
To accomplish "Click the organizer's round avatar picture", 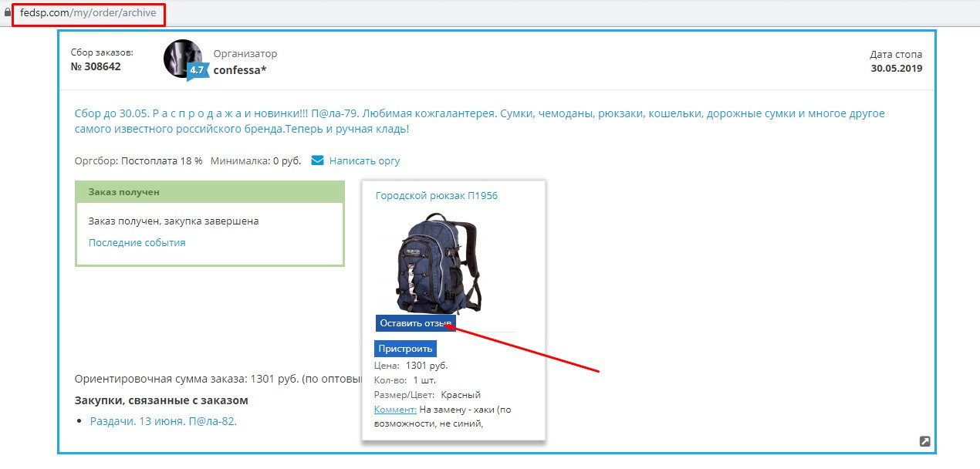I will click(x=183, y=59).
